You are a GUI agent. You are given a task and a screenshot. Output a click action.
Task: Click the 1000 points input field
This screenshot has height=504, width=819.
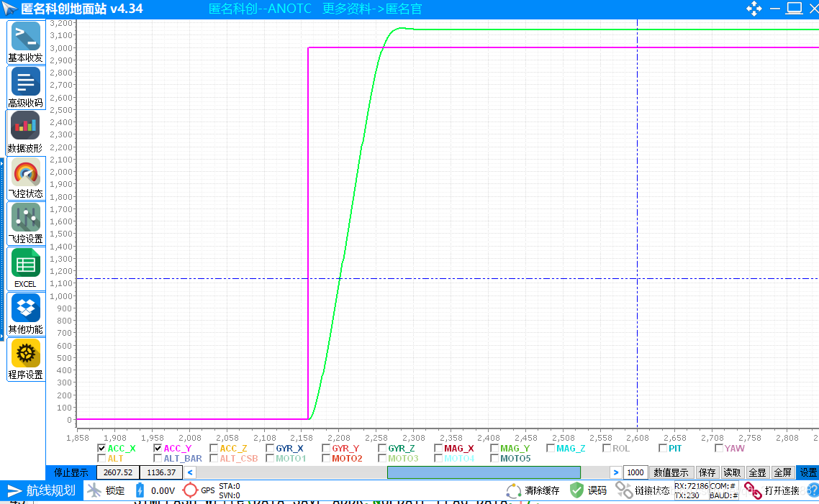pos(635,472)
